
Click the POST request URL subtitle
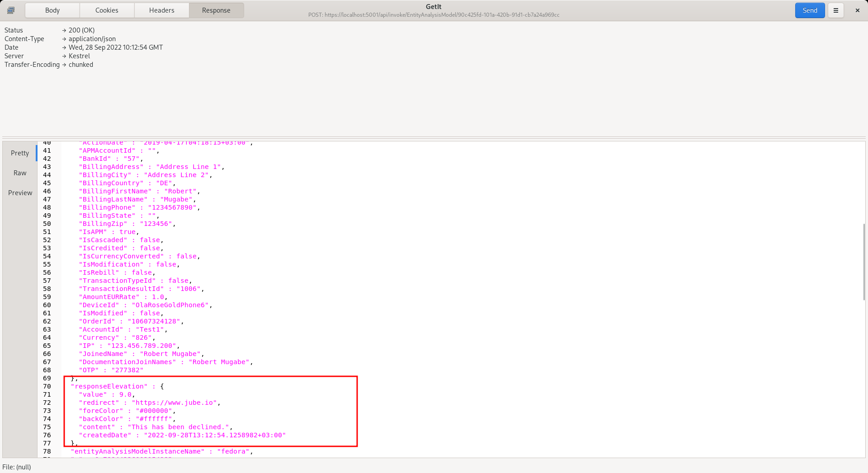tap(434, 15)
